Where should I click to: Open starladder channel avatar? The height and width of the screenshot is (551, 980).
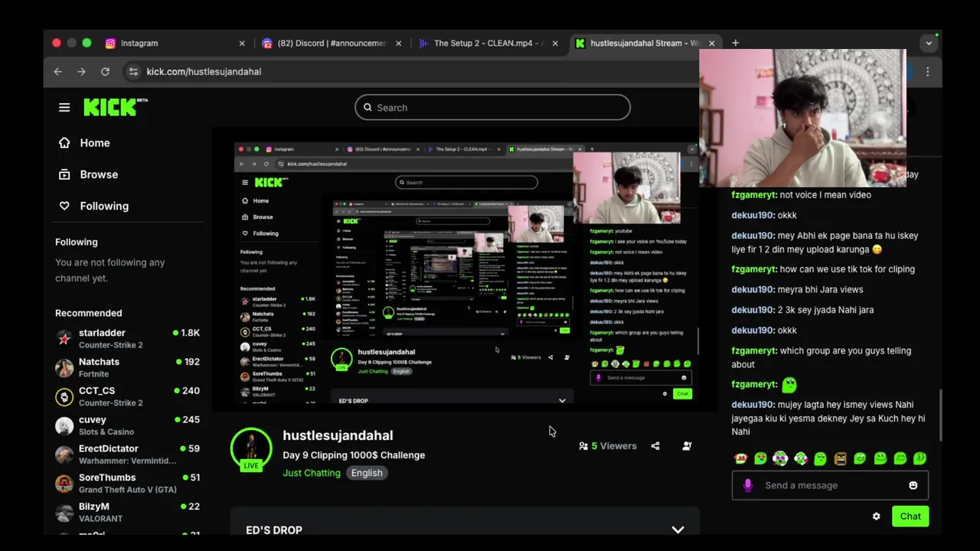coord(64,338)
